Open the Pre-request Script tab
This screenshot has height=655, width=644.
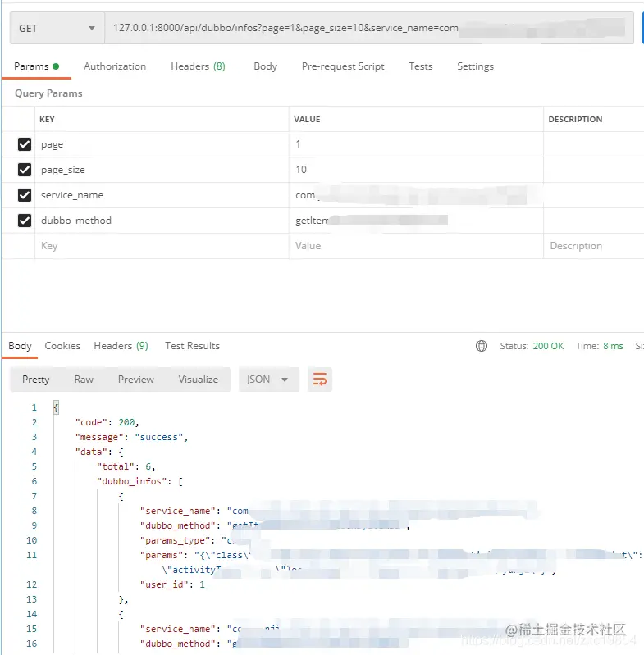[x=343, y=66]
